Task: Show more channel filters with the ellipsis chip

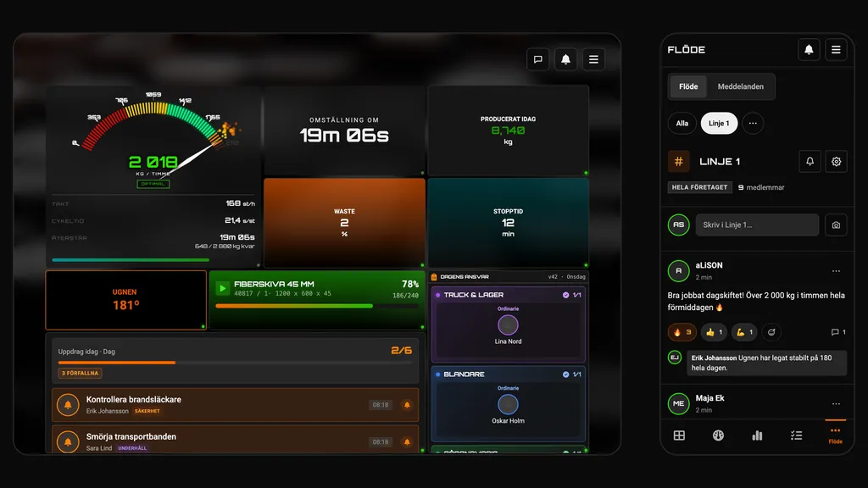Action: pyautogui.click(x=753, y=124)
